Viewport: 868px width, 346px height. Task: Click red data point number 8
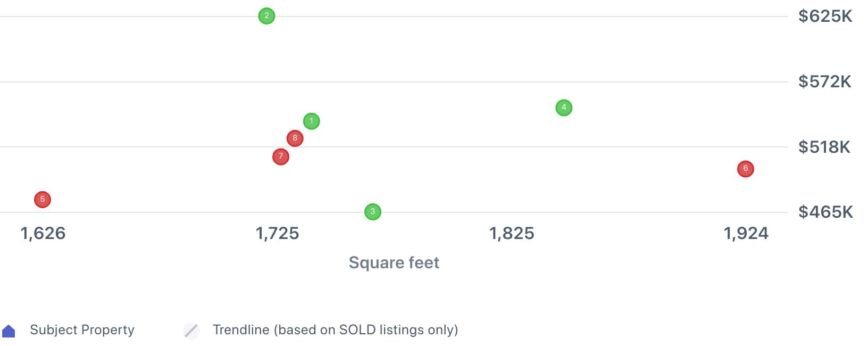point(295,138)
